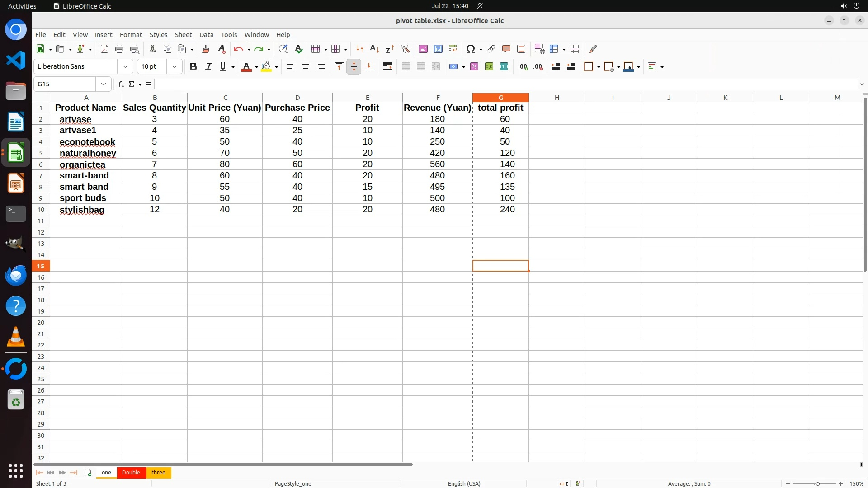Screen dimensions: 868x488
Task: Toggle Italic text formatting
Action: [208, 67]
